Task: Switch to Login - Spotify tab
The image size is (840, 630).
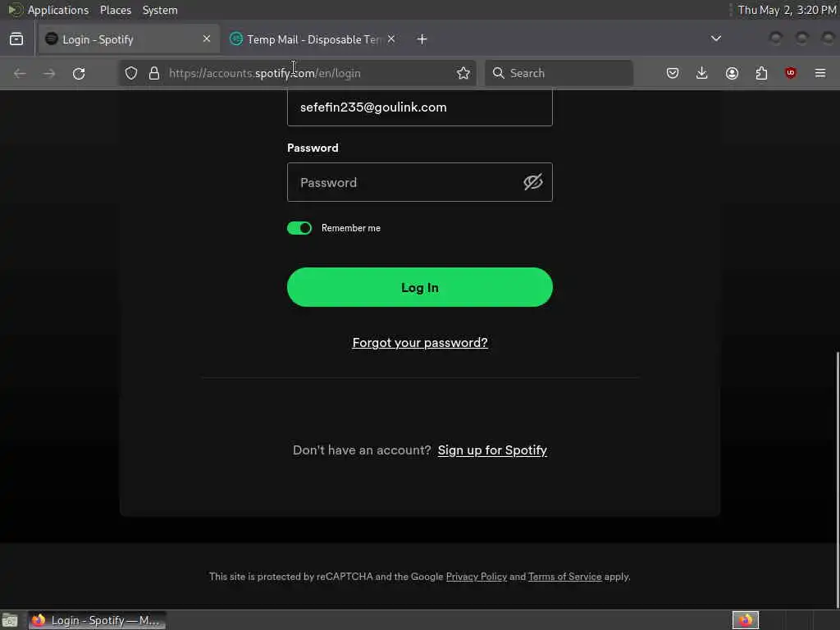Action: (x=129, y=39)
